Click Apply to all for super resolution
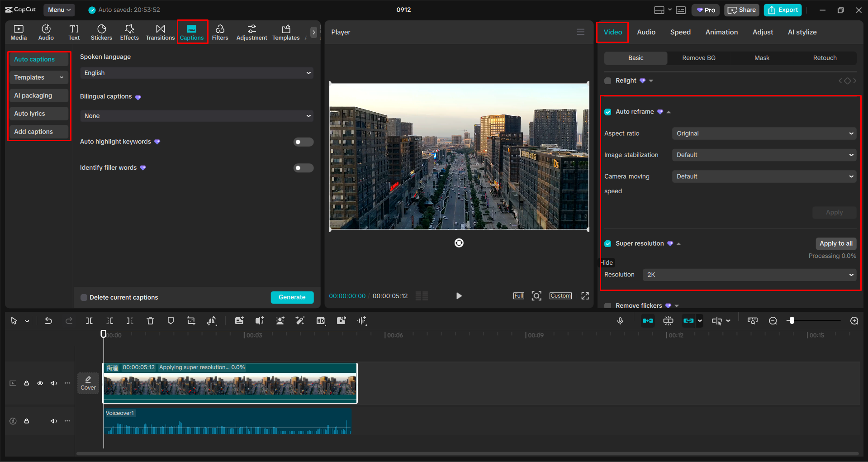The image size is (868, 462). coord(835,243)
